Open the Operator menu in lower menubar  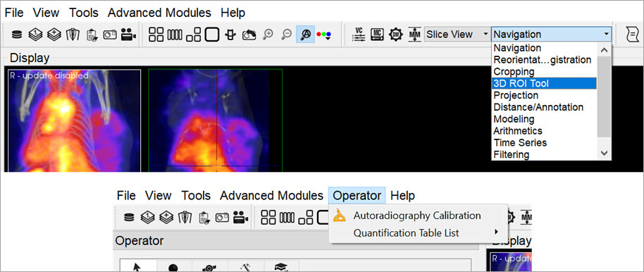pyautogui.click(x=357, y=196)
